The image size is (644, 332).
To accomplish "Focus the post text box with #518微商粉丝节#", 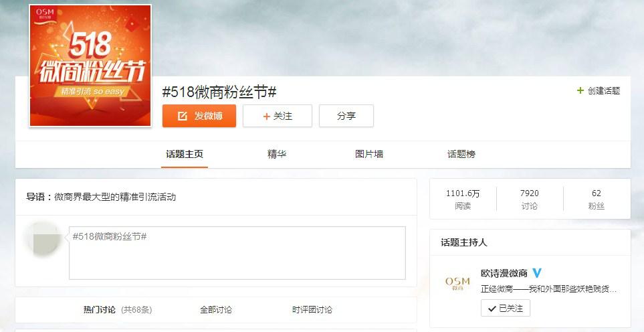I will pos(237,253).
